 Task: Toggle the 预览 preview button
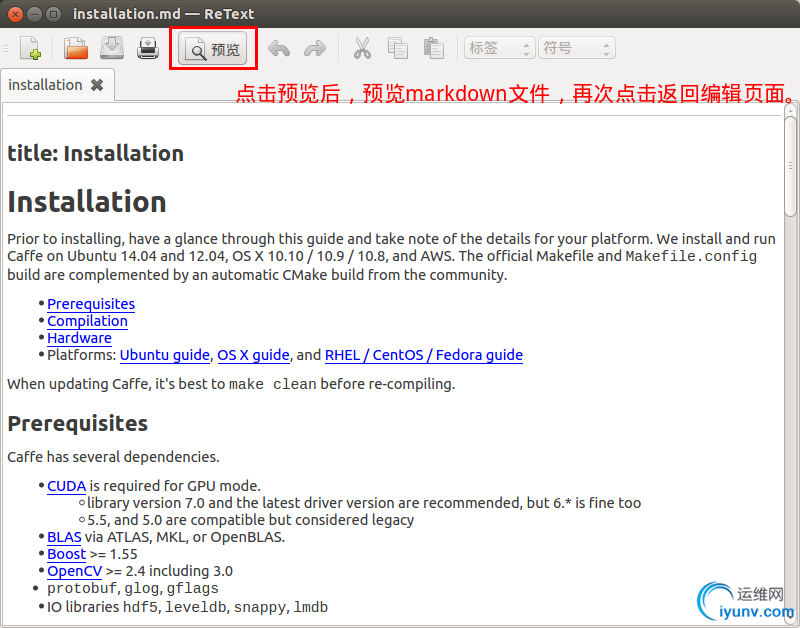point(213,49)
